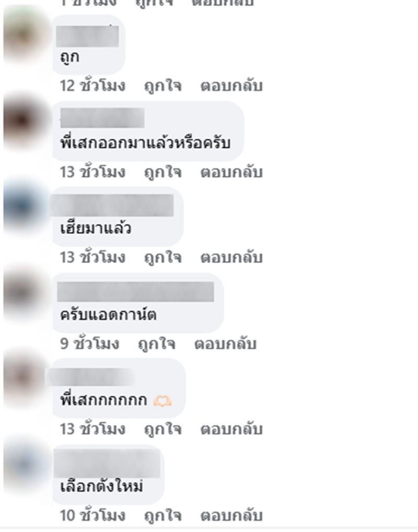
Task: Like the "พี่เสกออกมาแล้วหรือครับ" comment
Action: click(163, 172)
